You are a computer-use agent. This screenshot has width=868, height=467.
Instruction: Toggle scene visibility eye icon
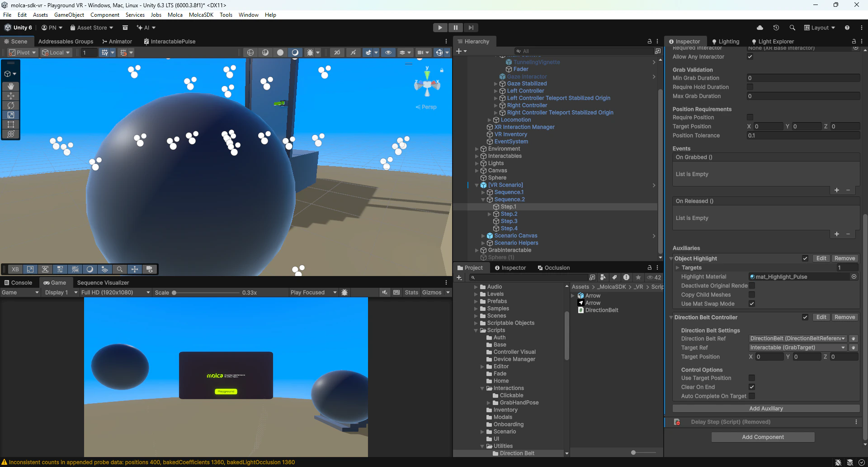click(388, 52)
